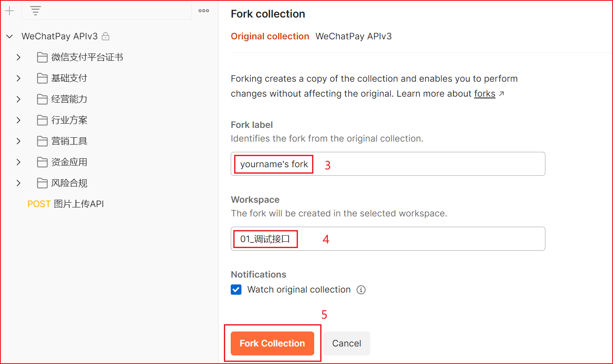Open the 行业方案 folder item
This screenshot has height=364, width=613.
[69, 120]
